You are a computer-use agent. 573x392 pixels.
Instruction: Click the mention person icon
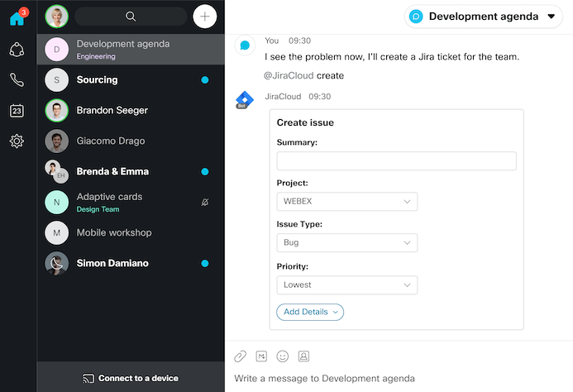(303, 356)
